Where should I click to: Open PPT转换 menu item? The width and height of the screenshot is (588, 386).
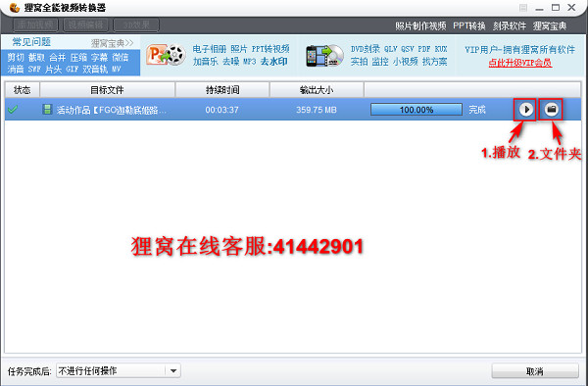click(x=469, y=25)
